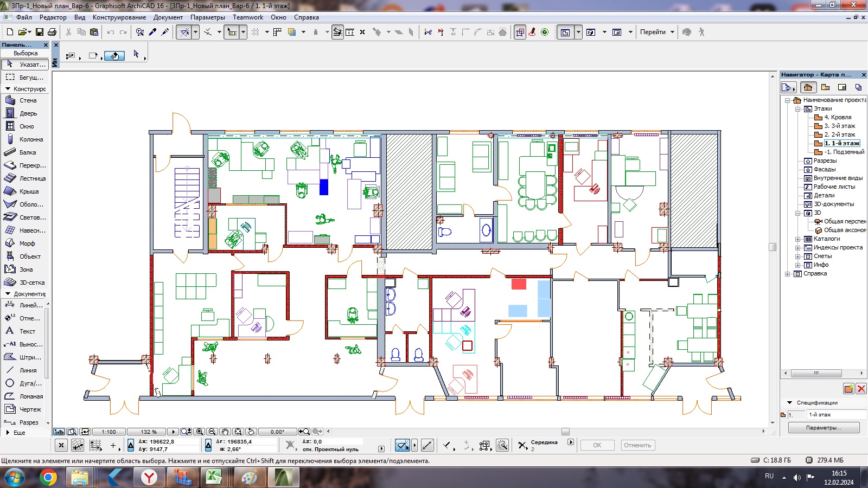868x488 pixels.
Task: Click the zoom out magnifier icon
Action: [x=212, y=432]
